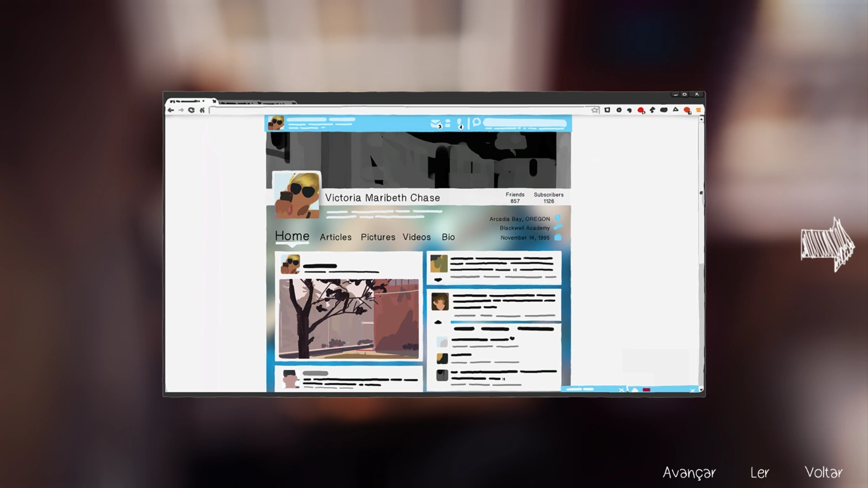Open the tree photo post image
The image size is (868, 488).
(349, 319)
